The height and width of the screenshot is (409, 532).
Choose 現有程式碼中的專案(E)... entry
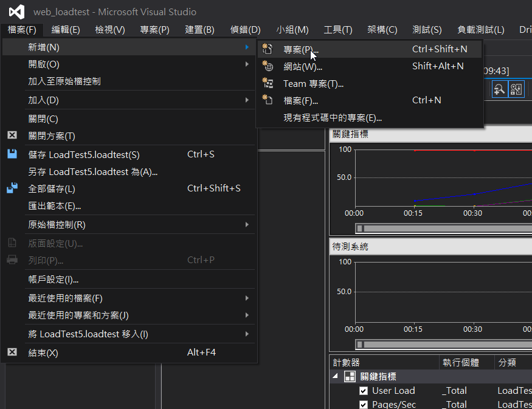coord(370,118)
